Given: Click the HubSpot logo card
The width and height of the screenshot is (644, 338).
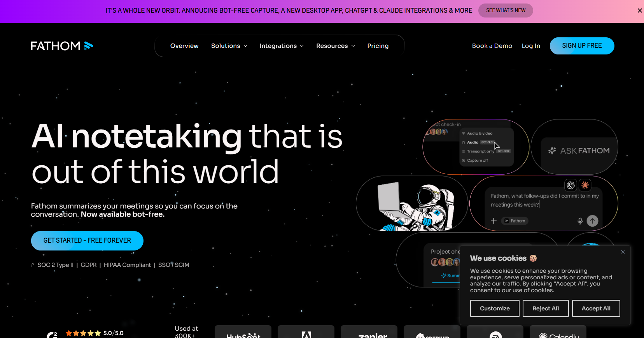Looking at the screenshot, I should 243,332.
